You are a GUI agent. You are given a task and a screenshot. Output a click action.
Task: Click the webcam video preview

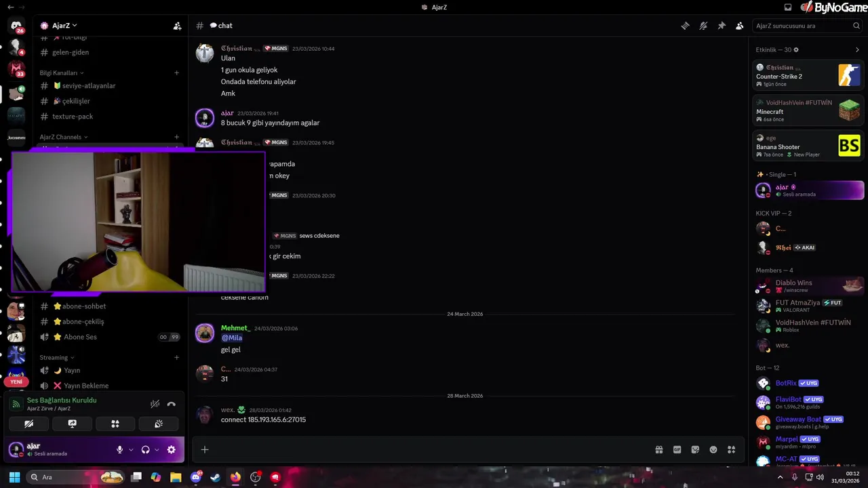point(138,222)
